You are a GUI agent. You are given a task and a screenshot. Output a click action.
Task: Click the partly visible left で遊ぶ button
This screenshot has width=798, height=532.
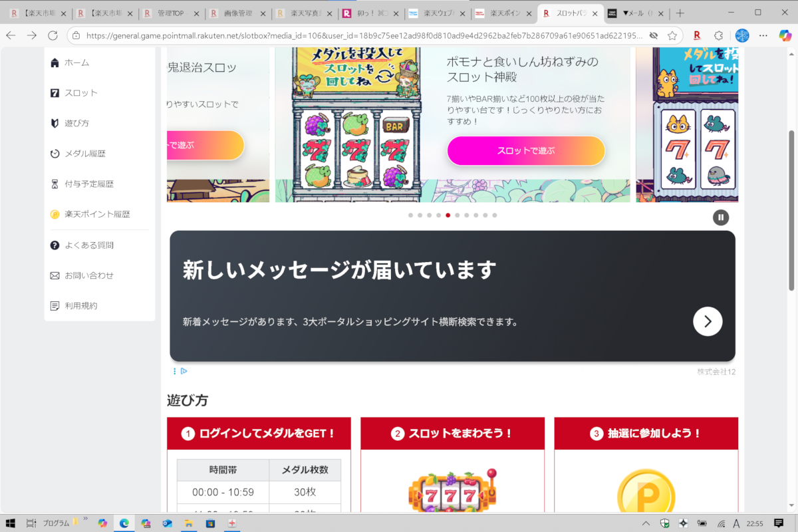(x=205, y=145)
